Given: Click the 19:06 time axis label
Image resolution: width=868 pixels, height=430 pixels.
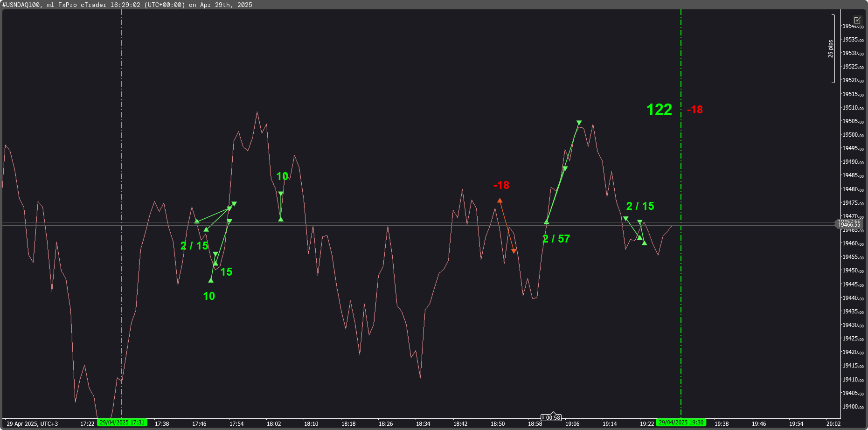Looking at the screenshot, I should click(x=572, y=424).
